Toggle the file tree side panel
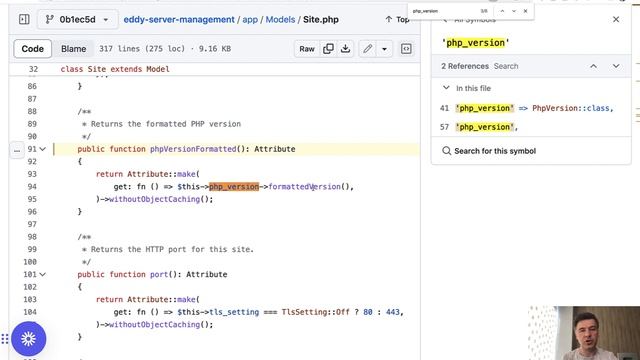 click(x=24, y=19)
